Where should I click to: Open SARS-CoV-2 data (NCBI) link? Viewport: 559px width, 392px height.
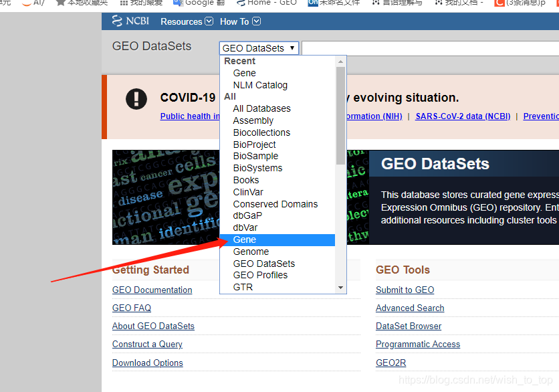coord(463,116)
